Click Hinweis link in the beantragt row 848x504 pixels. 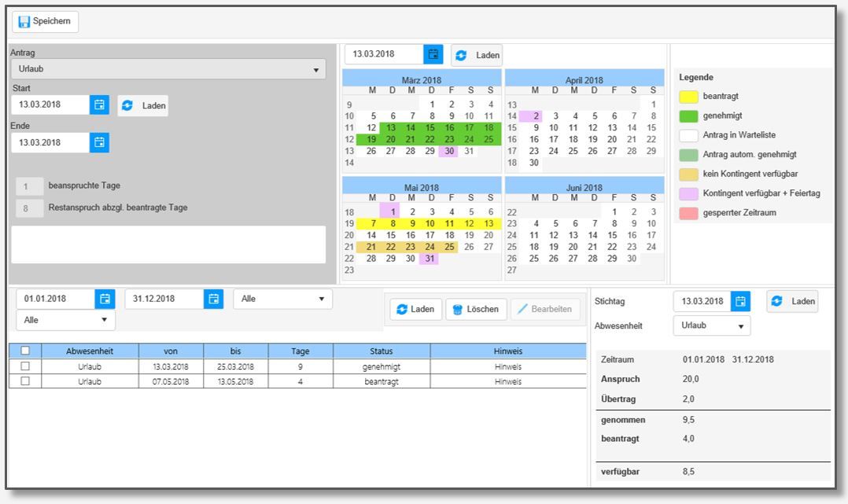tap(508, 381)
